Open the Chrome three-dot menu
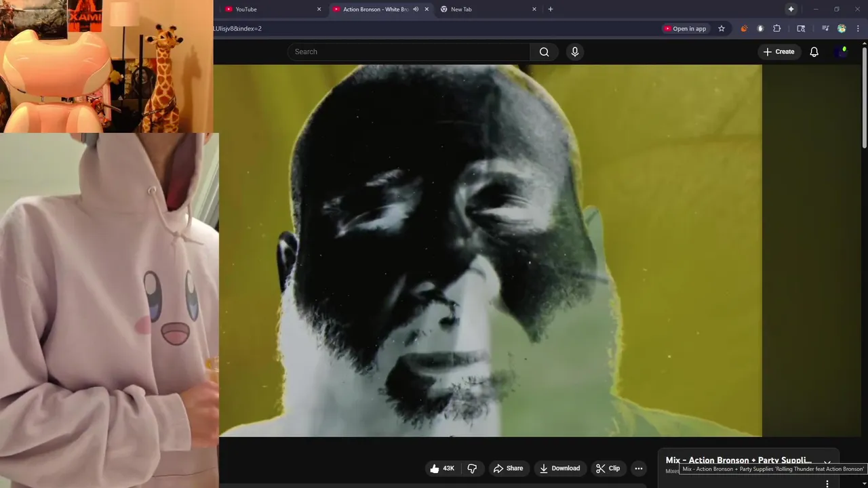The image size is (868, 488). point(858,28)
